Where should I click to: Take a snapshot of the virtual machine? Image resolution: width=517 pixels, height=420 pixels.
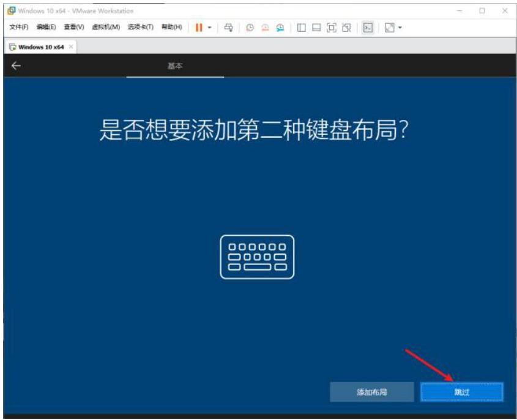tap(250, 28)
